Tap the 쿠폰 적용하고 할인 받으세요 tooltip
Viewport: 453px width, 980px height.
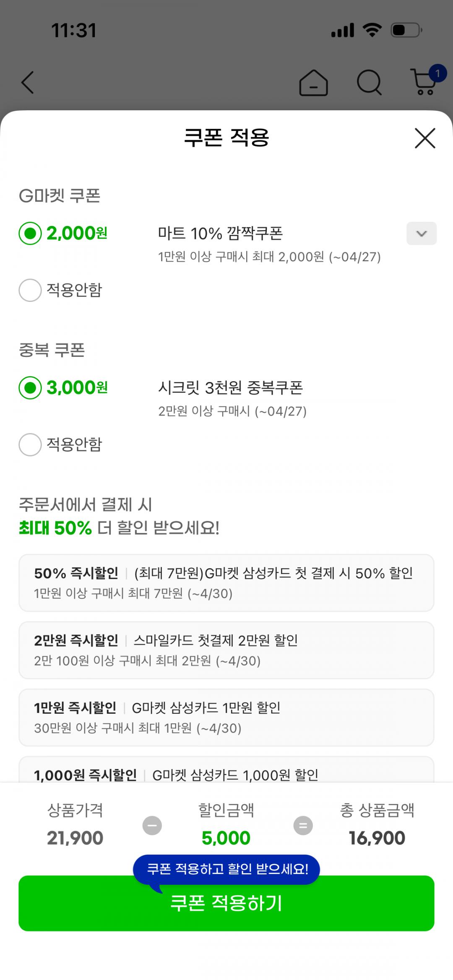[226, 869]
